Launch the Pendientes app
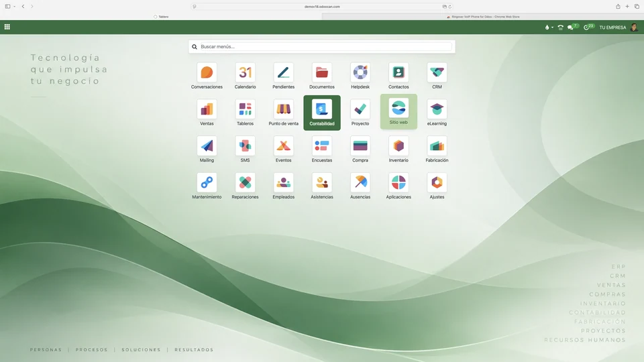The image size is (644, 362). tap(283, 76)
